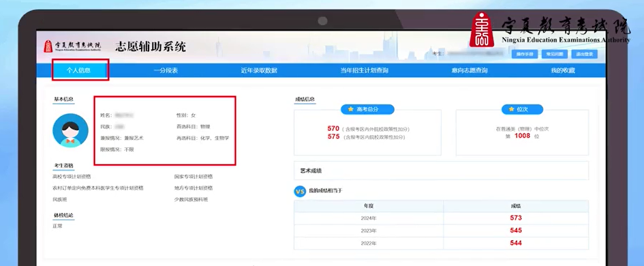Click the equivalent score 544
This screenshot has width=644, height=266.
click(516, 243)
